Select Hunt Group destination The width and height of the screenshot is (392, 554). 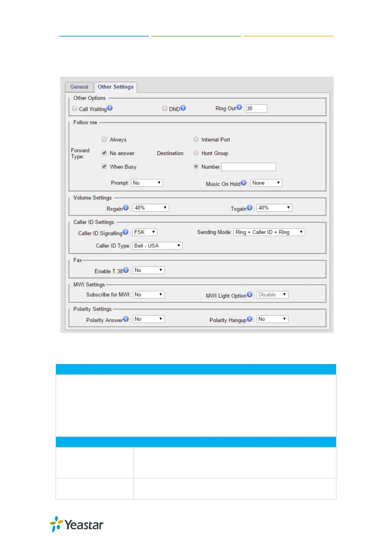(x=196, y=153)
